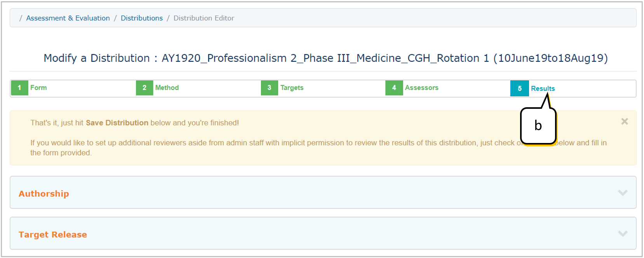
Task: Open the Form step tab
Action: (38, 88)
